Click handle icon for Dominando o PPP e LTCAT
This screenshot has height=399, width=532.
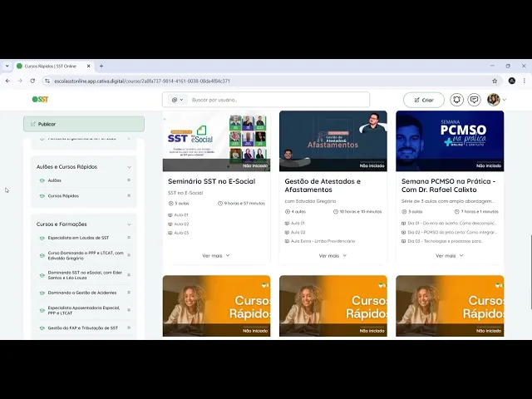(x=129, y=255)
